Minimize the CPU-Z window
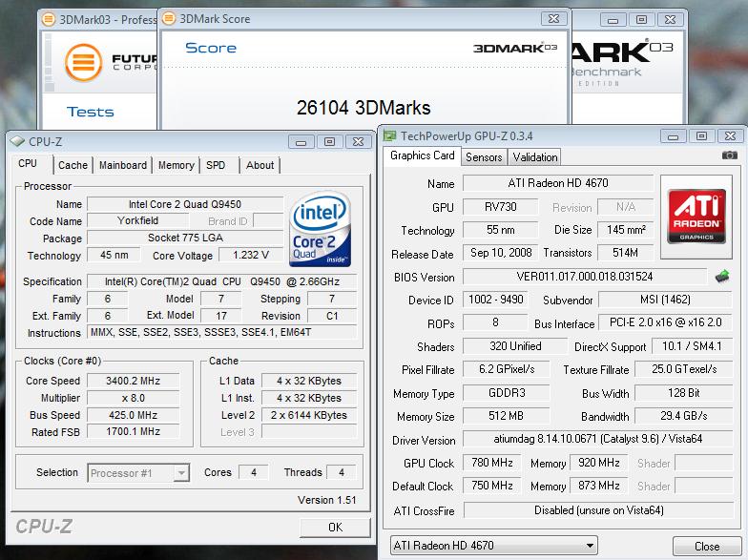Image resolution: width=748 pixels, height=560 pixels. [301, 141]
